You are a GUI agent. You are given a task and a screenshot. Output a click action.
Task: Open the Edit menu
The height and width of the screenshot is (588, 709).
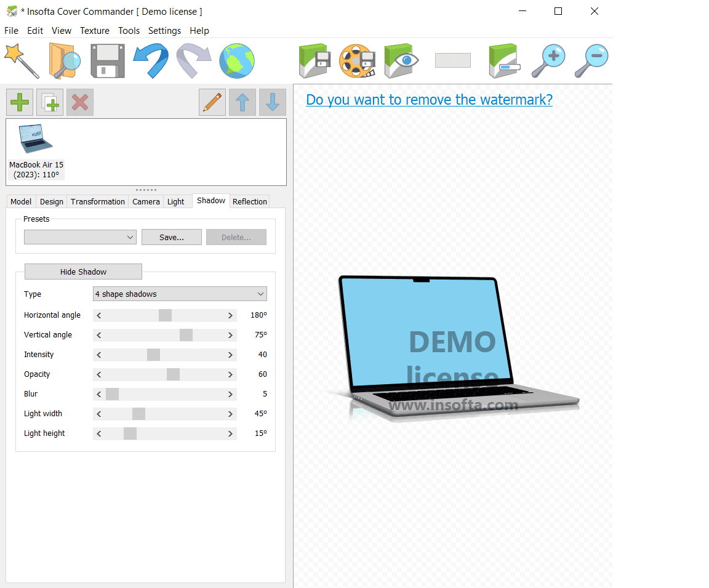pos(35,31)
